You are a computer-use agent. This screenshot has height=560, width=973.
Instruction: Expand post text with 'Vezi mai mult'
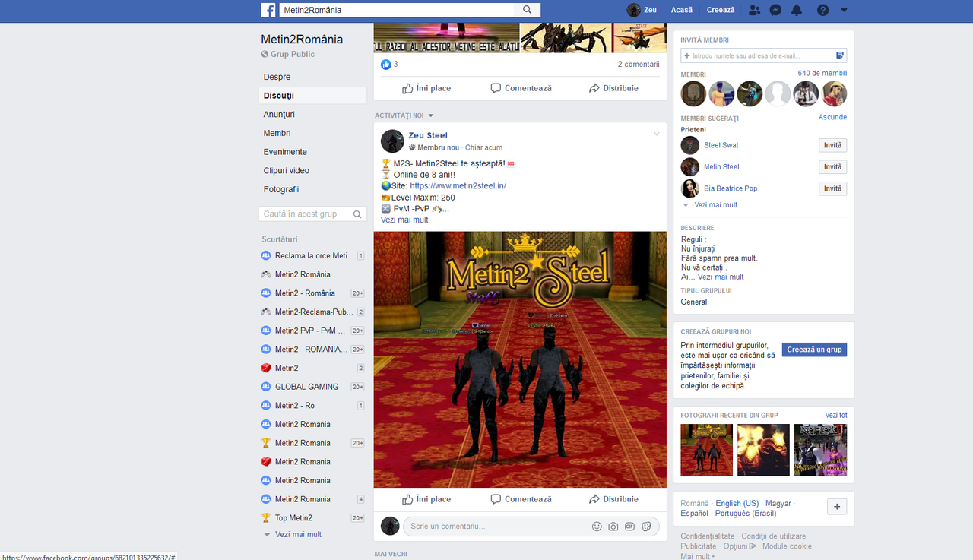[x=404, y=220]
